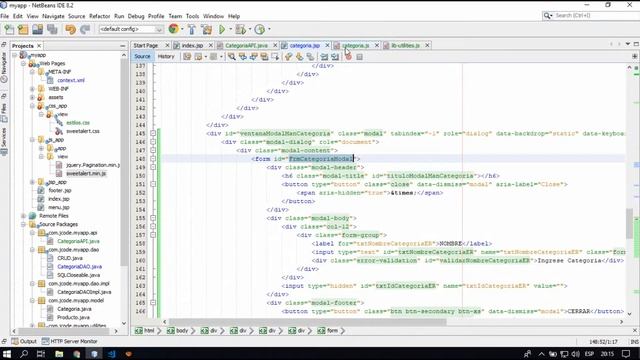This screenshot has width=640, height=360.
Task: Stop macro recording gray button
Action: 359,57
